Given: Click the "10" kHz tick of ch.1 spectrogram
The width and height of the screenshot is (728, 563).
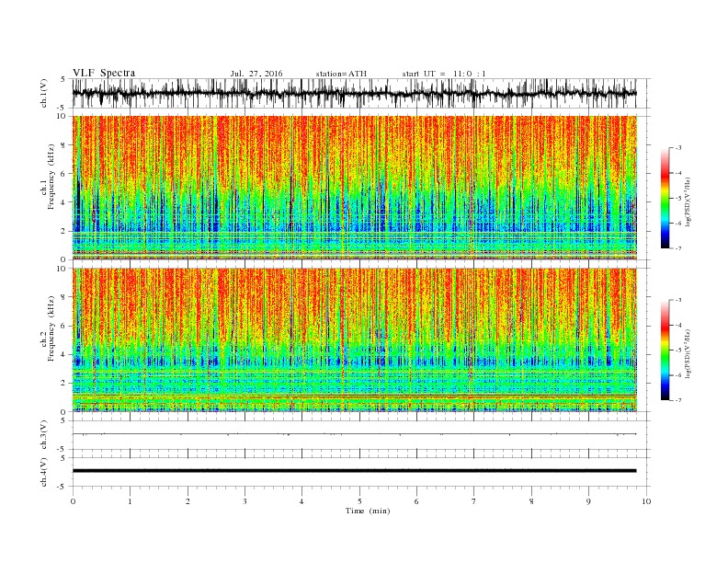Looking at the screenshot, I should click(x=63, y=116).
